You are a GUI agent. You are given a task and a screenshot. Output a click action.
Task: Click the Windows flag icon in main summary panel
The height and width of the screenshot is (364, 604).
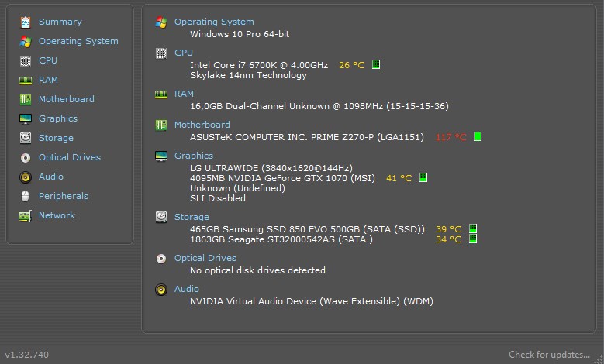(161, 22)
